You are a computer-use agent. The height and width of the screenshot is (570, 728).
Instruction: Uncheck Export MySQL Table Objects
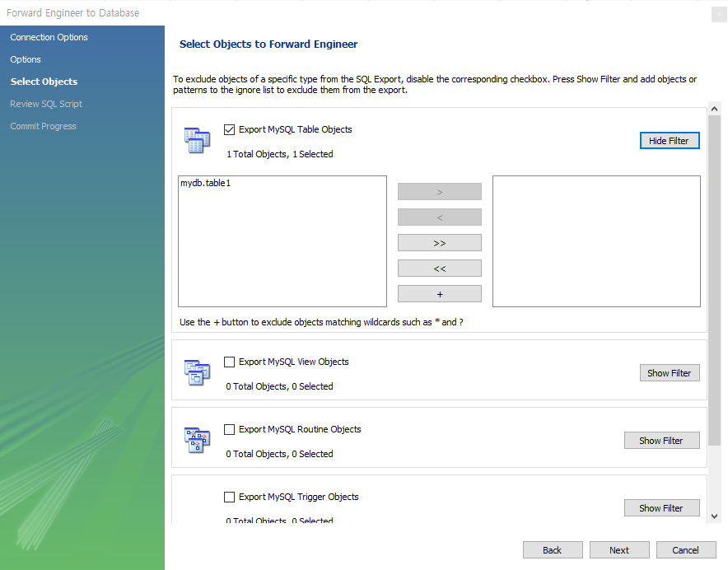coord(229,129)
